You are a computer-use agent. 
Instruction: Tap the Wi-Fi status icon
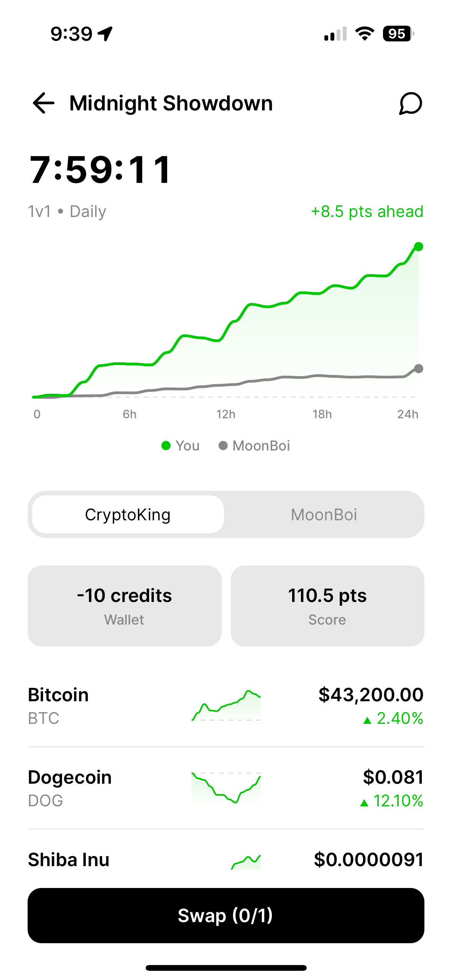coord(365,34)
